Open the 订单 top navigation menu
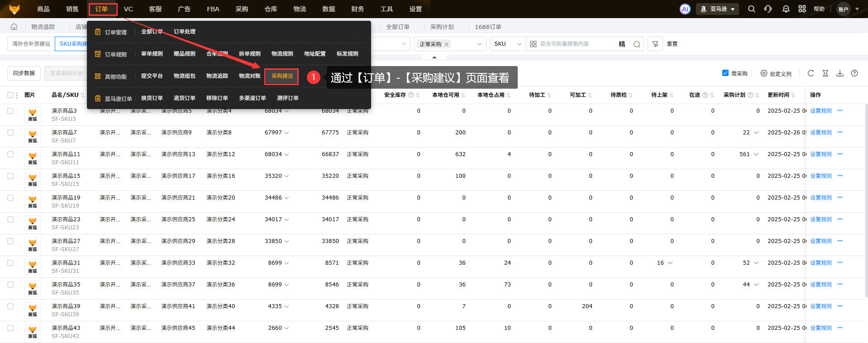The image size is (868, 343). [x=102, y=9]
